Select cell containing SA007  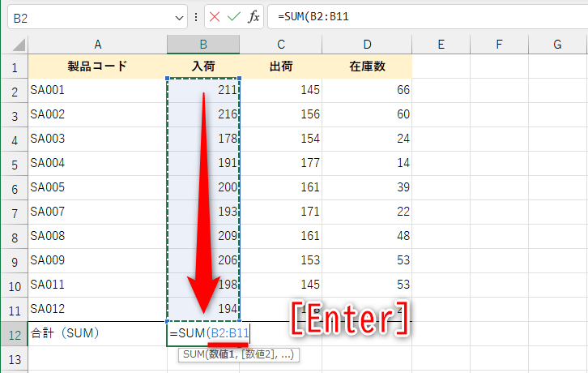click(x=97, y=212)
